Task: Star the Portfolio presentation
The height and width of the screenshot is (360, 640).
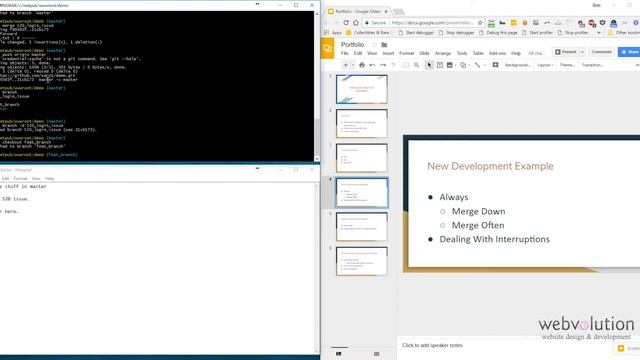Action: 373,44
